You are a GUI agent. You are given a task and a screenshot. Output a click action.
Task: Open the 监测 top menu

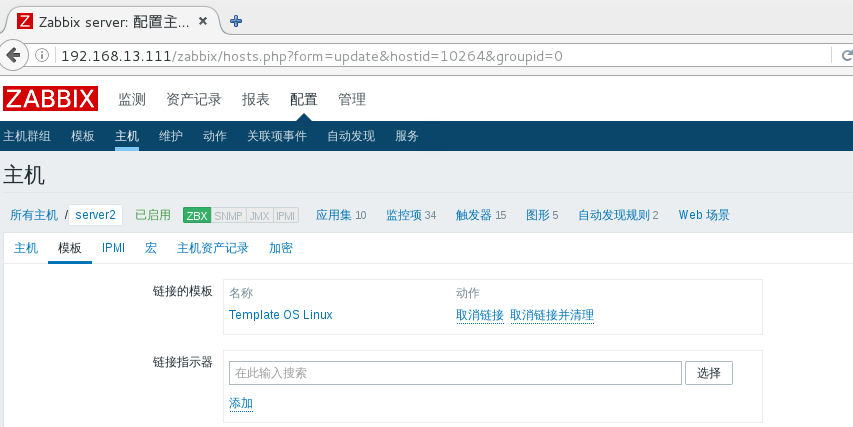(x=132, y=100)
